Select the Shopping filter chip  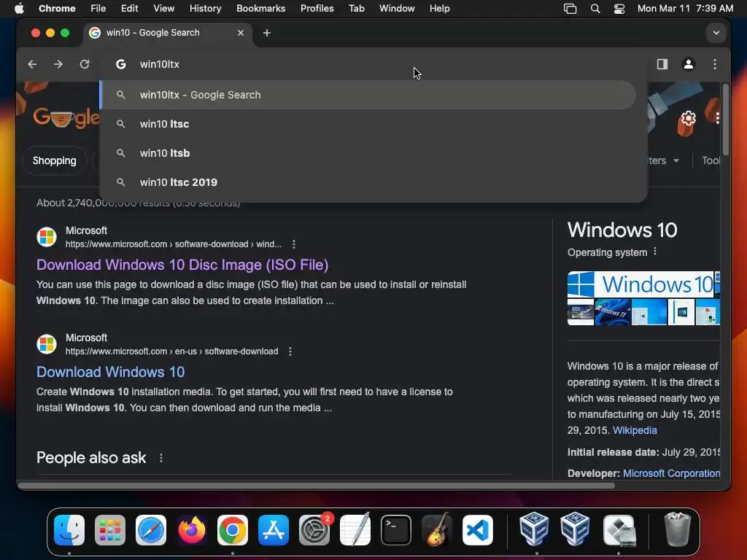(x=54, y=160)
